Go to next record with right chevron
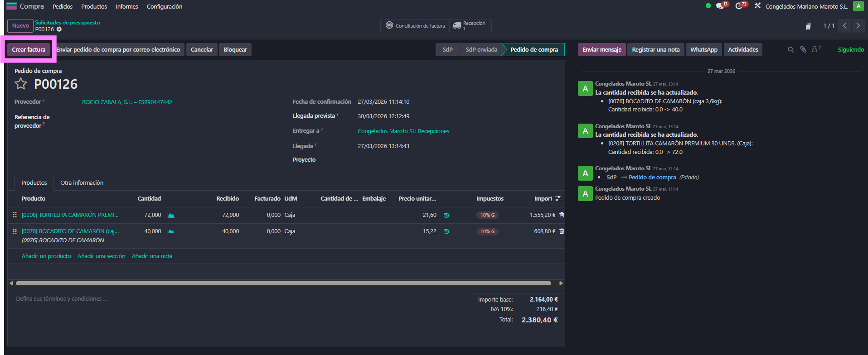 click(x=858, y=26)
